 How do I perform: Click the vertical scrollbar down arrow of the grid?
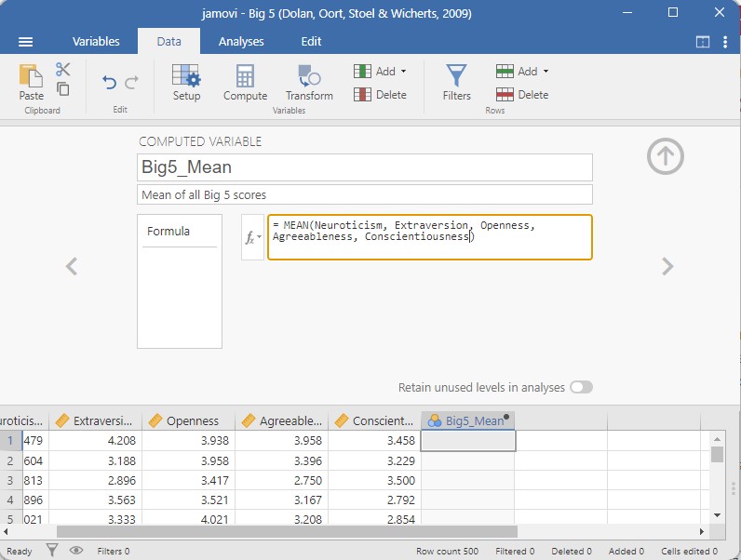pos(717,515)
